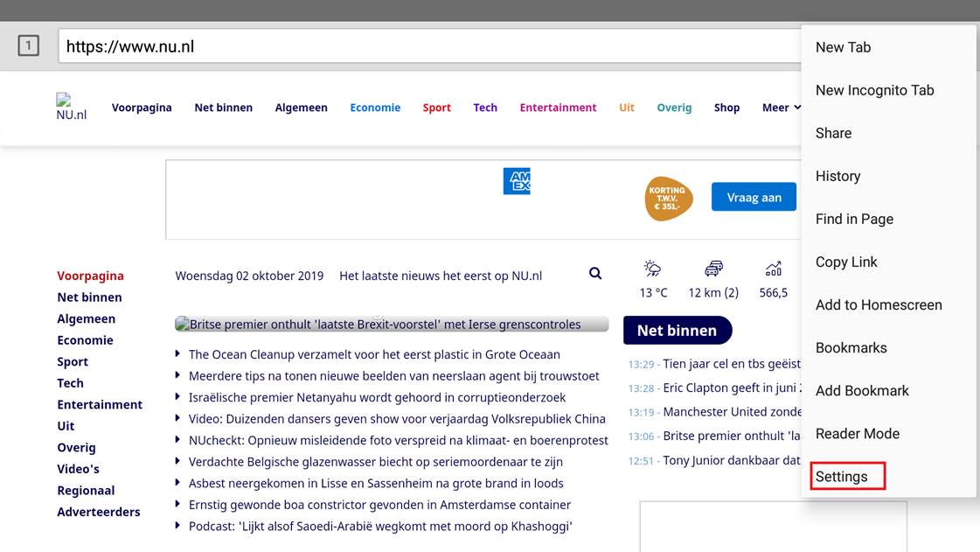Image resolution: width=980 pixels, height=552 pixels.
Task: Go to Sport in the top navigation
Action: [436, 108]
